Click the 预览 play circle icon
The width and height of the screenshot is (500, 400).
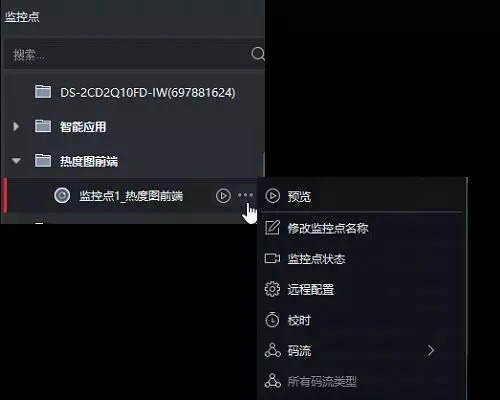pyautogui.click(x=273, y=196)
